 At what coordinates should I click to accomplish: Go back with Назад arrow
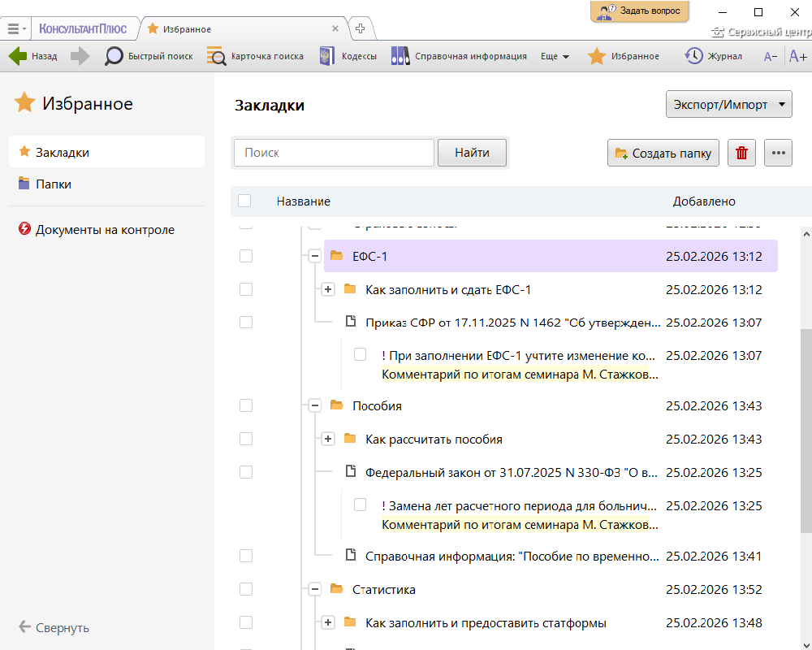coord(33,56)
